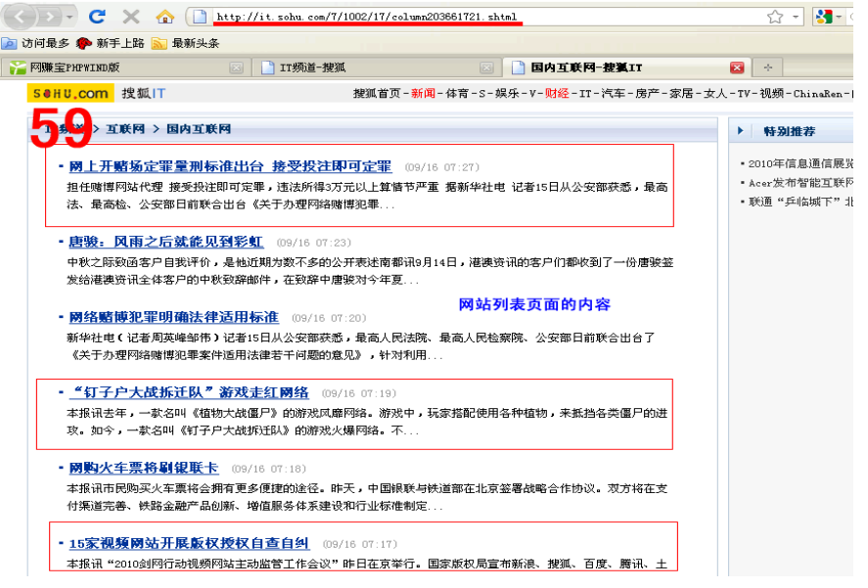This screenshot has height=588, width=868.
Task: Open article 15家视频网站开展版权授权自查自纠
Action: click(x=189, y=543)
